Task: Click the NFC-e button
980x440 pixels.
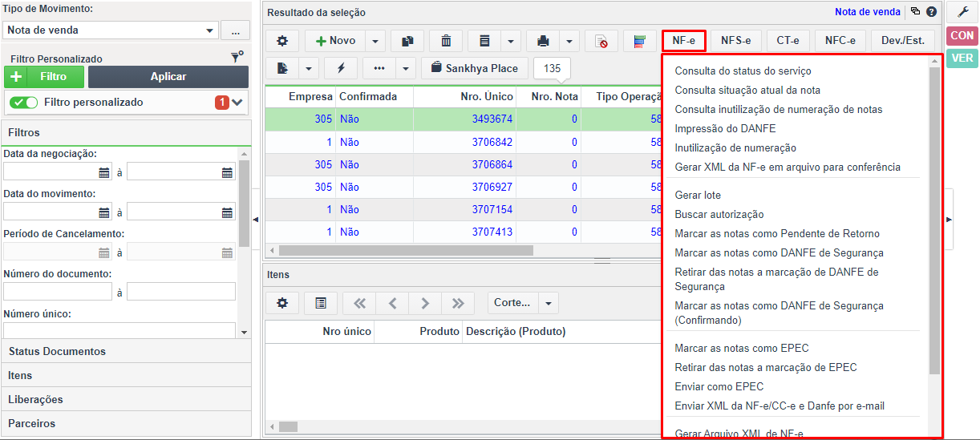Action: pos(840,40)
